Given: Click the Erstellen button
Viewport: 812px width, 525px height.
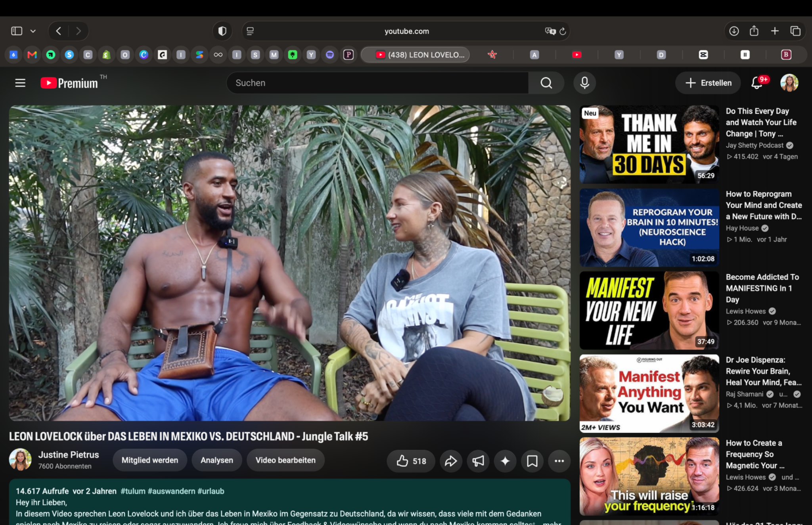Looking at the screenshot, I should click(x=708, y=83).
